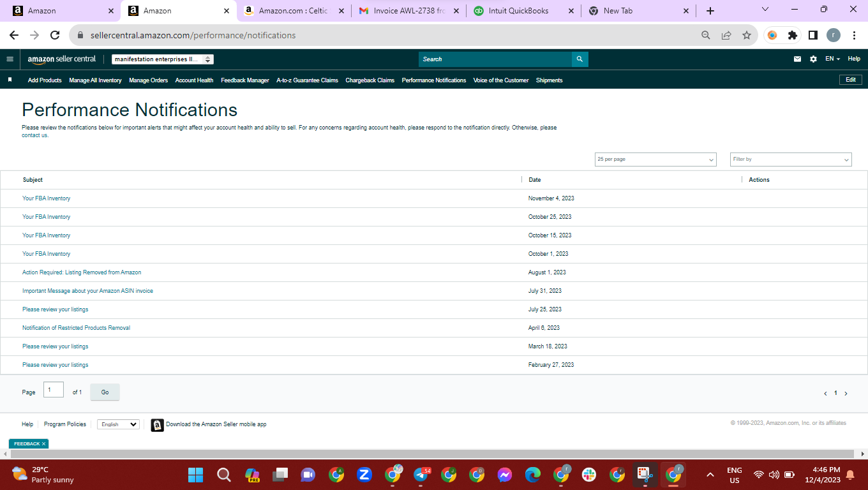Open Add Products in the navigation bar
The width and height of the screenshot is (868, 490).
(x=45, y=80)
